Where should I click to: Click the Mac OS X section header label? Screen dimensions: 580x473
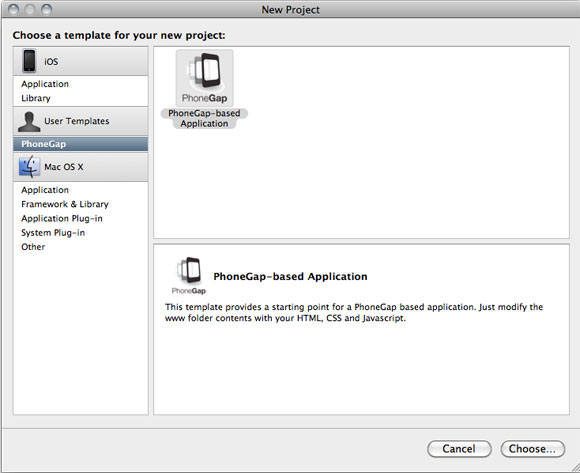click(x=64, y=167)
